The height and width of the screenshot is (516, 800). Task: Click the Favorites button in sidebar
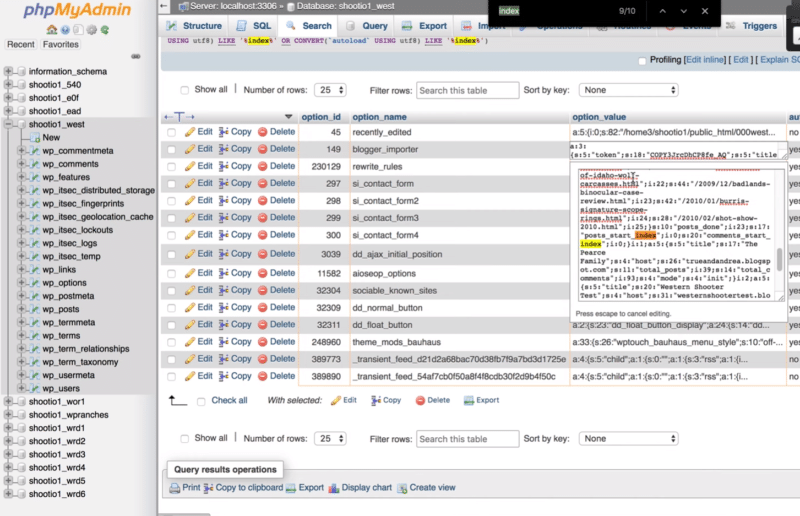(61, 44)
